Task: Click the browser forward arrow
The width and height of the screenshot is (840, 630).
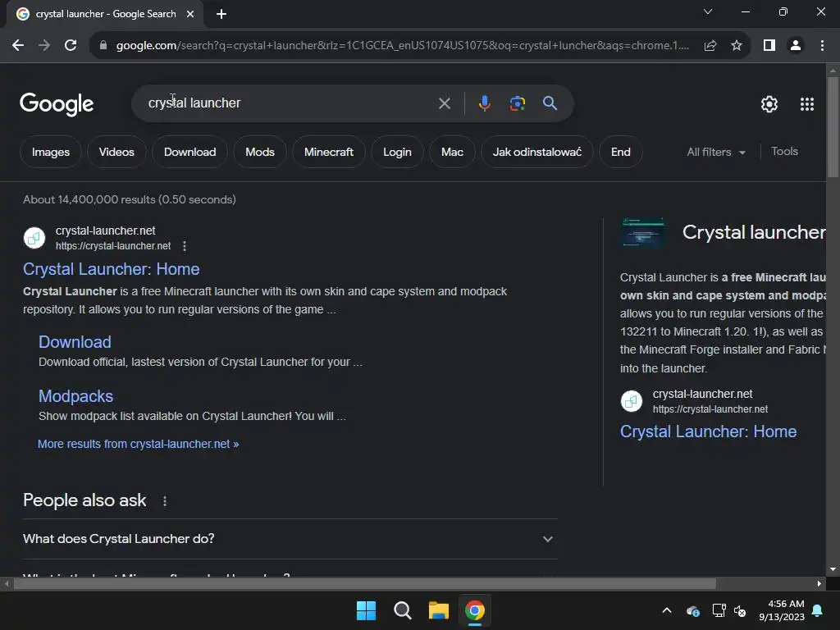Action: click(x=44, y=46)
